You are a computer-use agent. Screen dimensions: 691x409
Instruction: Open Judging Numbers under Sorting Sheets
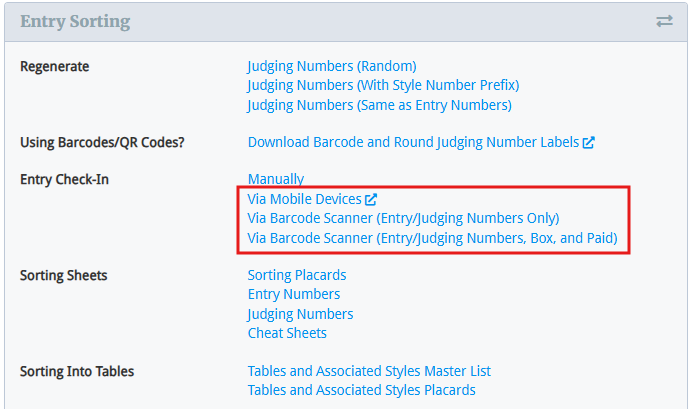(x=300, y=314)
